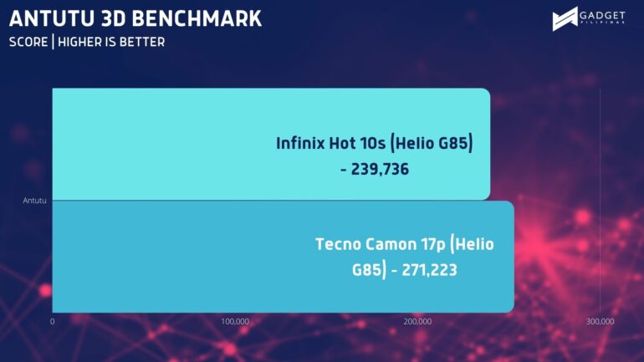Click the 0 axis tick label
The height and width of the screenshot is (362, 644).
52,321
